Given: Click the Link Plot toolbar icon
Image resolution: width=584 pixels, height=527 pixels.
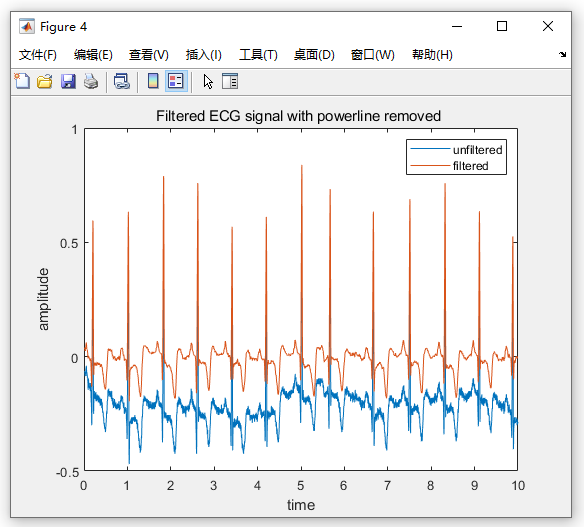Looking at the screenshot, I should (122, 81).
